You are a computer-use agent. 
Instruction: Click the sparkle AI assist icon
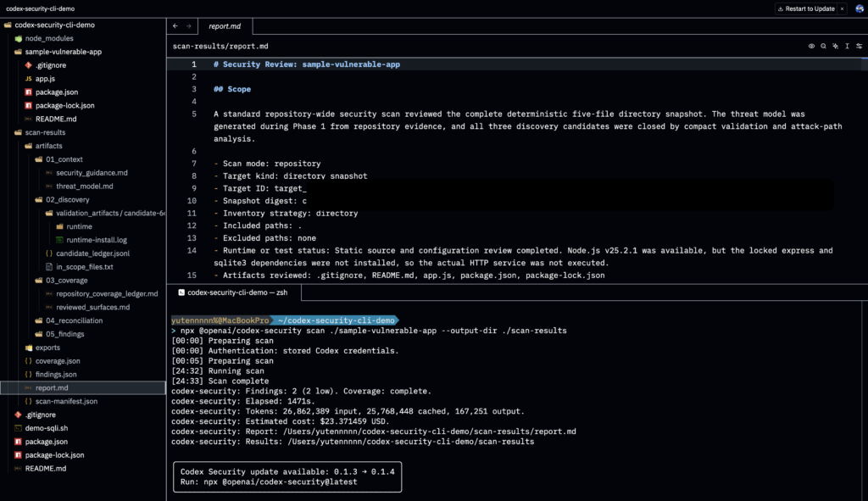835,47
